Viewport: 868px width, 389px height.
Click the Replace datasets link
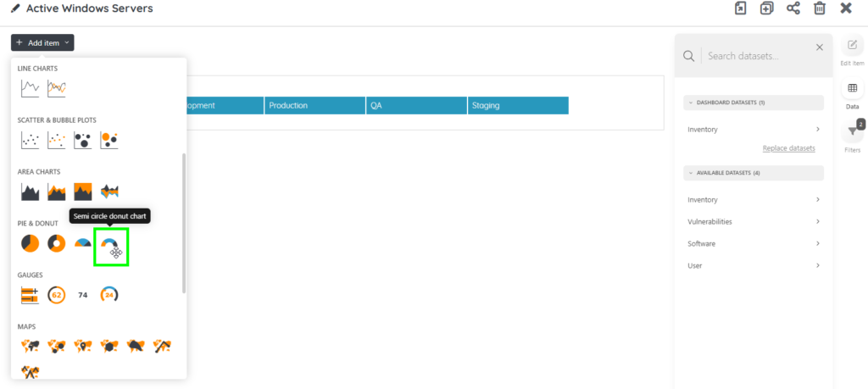[788, 148]
